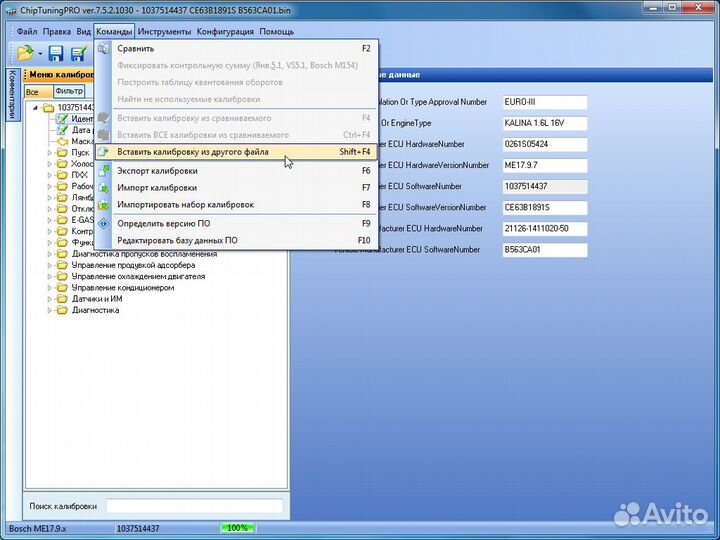The image size is (720, 540).
Task: Click the Сравнить compare icon in menu
Action: click(103, 48)
